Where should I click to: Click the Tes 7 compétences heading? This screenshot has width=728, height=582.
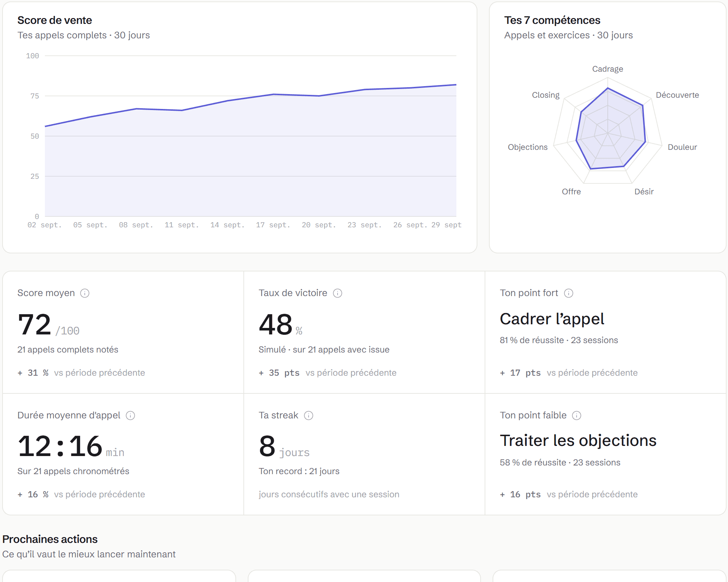pos(552,20)
